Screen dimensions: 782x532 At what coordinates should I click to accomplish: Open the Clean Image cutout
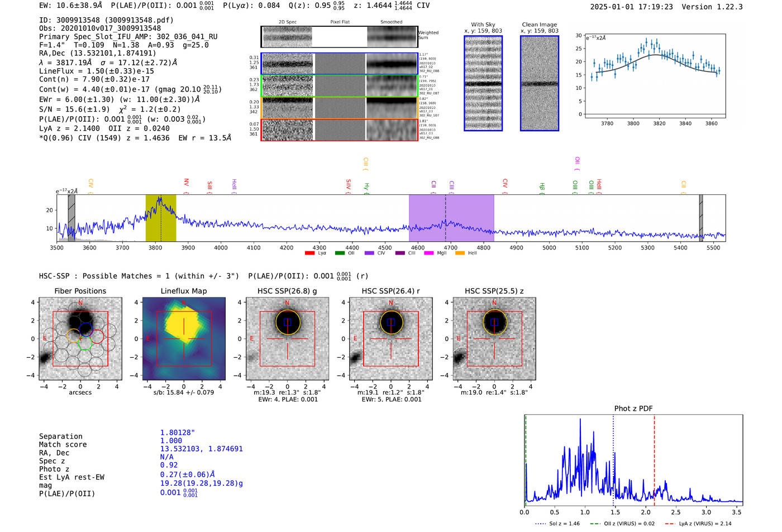pyautogui.click(x=540, y=83)
